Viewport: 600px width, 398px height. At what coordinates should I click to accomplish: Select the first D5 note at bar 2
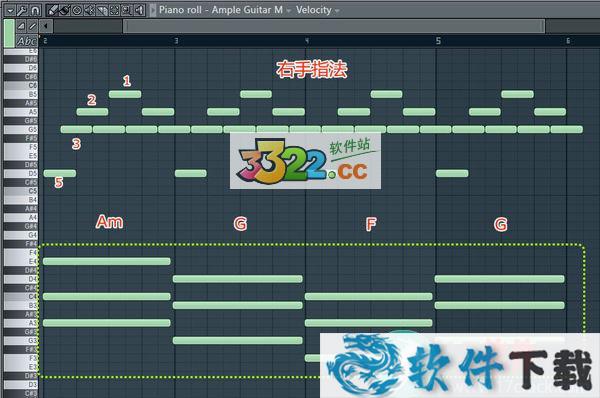60,173
